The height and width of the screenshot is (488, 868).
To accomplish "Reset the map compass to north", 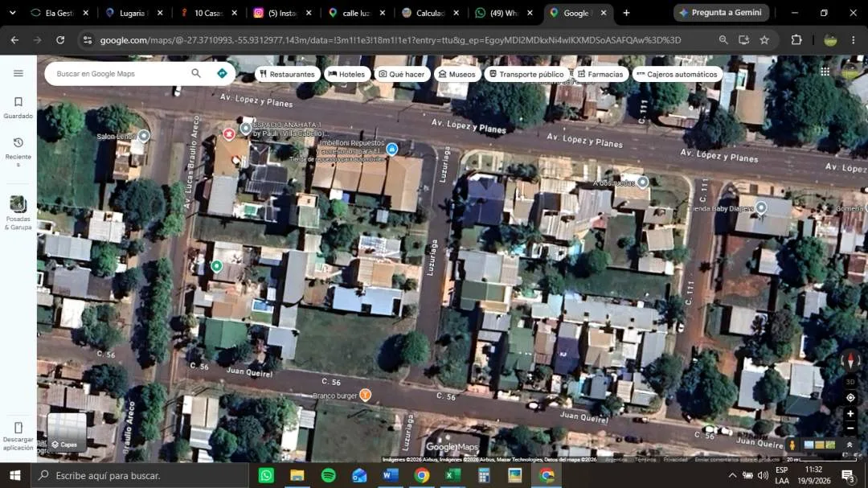I will point(851,361).
